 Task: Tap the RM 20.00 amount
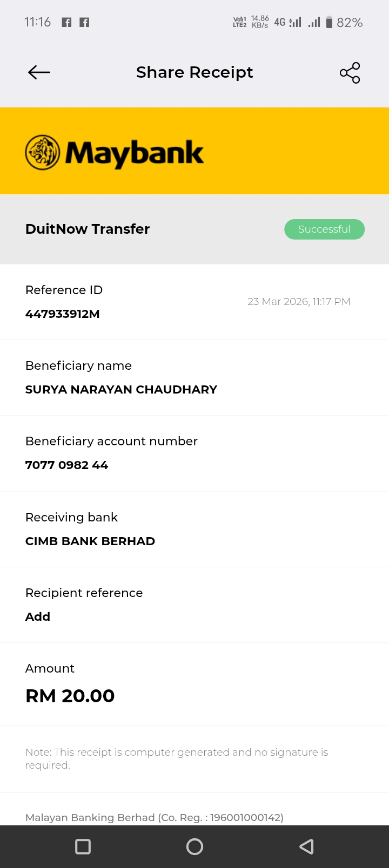click(x=70, y=696)
